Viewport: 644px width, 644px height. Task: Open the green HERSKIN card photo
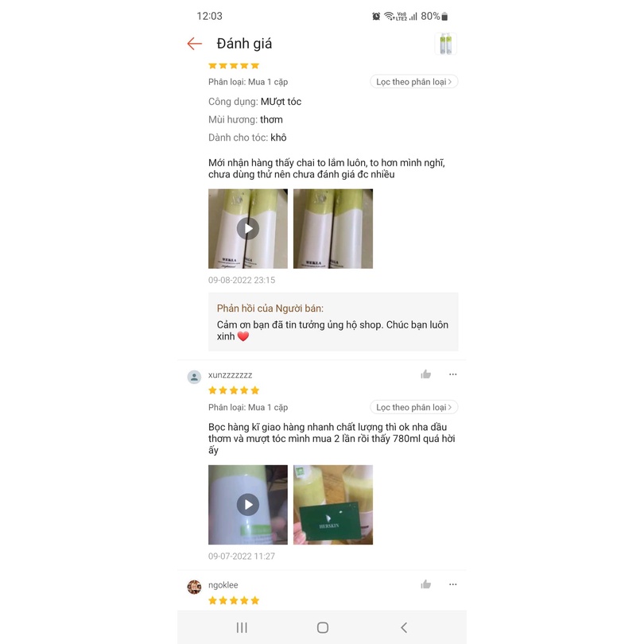pyautogui.click(x=333, y=505)
